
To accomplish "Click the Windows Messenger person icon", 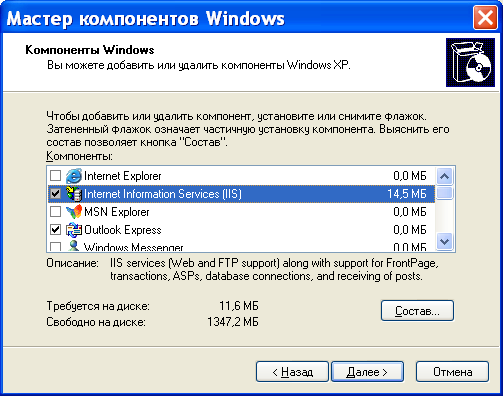I will (74, 246).
